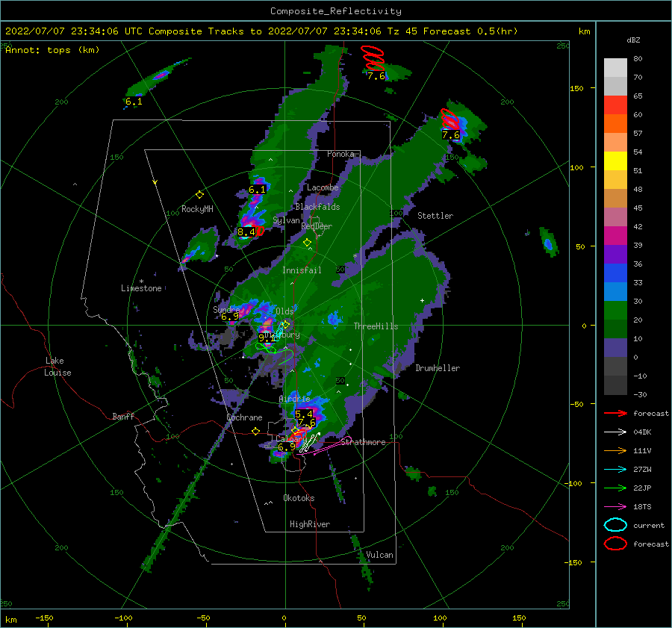The width and height of the screenshot is (672, 628).
Task: Click the yellow diamond marker near Cochrane
Action: tap(255, 431)
